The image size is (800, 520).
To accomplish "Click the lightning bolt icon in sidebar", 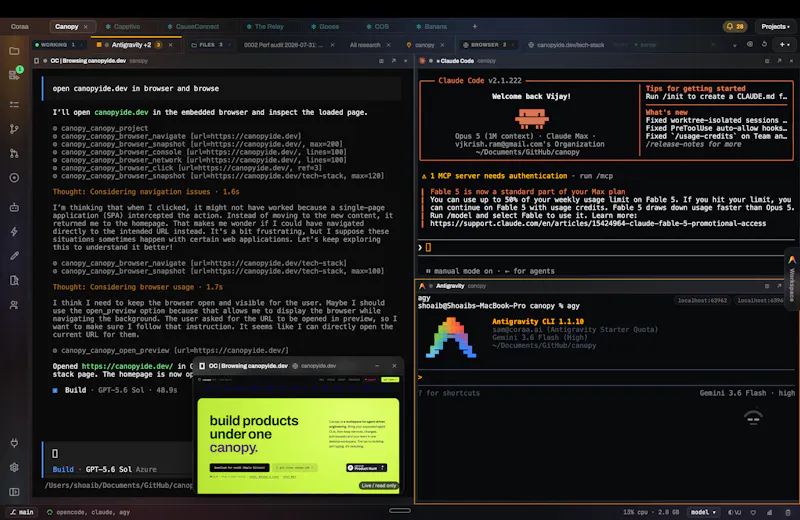I will tap(14, 232).
